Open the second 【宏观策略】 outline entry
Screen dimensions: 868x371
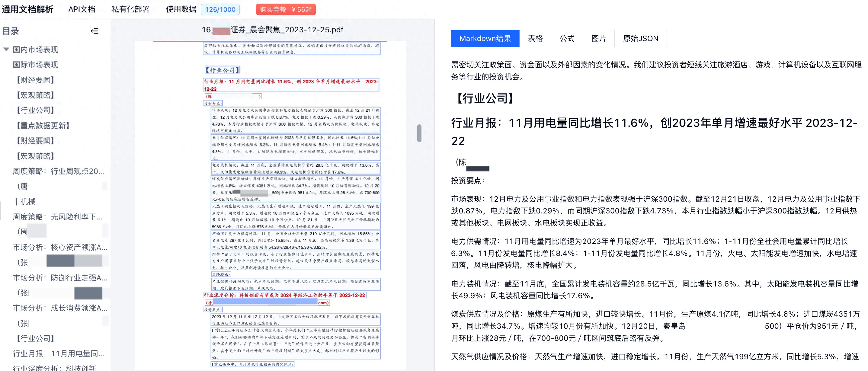point(35,156)
